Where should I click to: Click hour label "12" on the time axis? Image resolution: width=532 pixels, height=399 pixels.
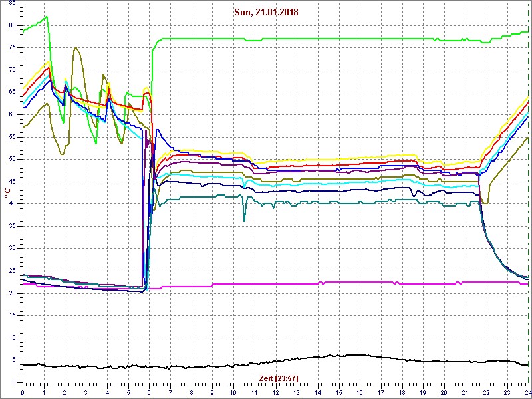click(x=275, y=392)
